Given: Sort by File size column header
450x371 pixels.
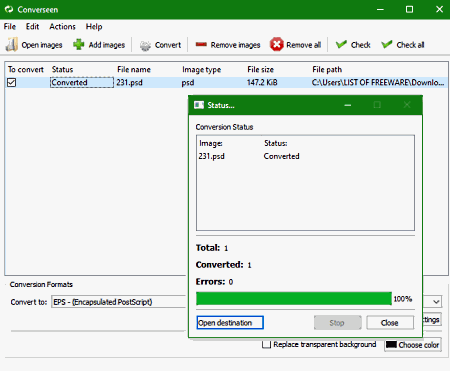Looking at the screenshot, I should click(x=260, y=69).
